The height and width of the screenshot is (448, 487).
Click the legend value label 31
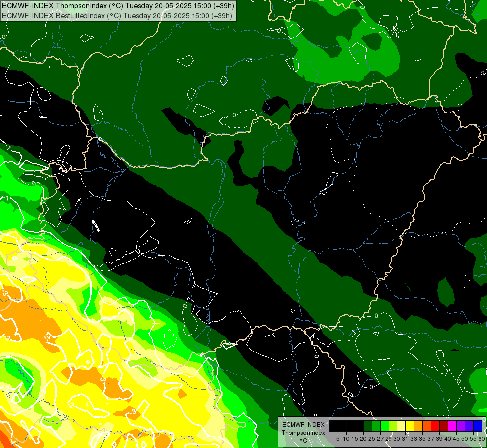(x=405, y=439)
